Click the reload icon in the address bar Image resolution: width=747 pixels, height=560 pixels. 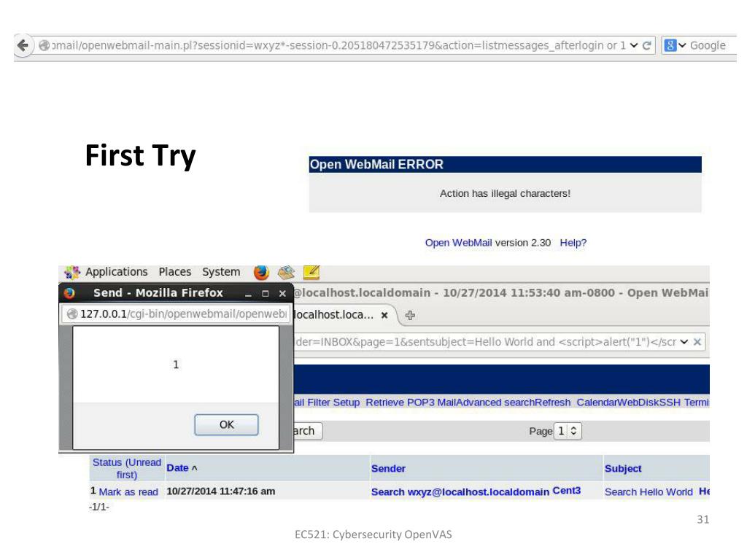pyautogui.click(x=646, y=46)
